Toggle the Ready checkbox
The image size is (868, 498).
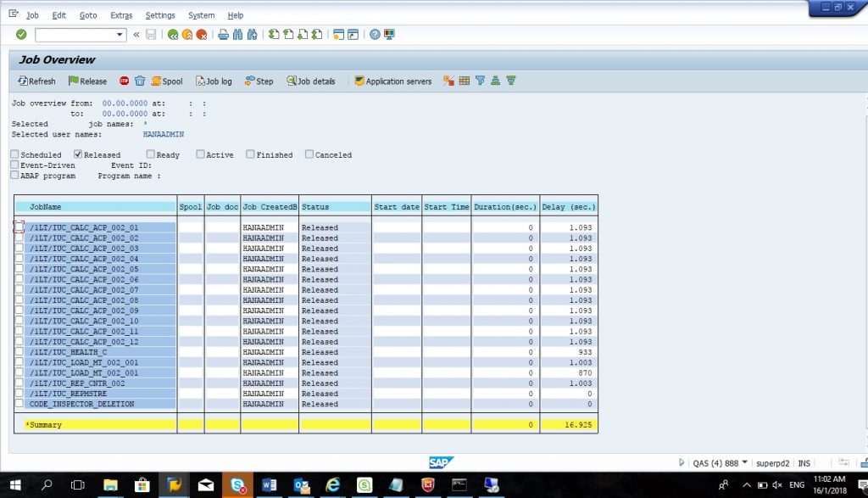[x=150, y=154]
